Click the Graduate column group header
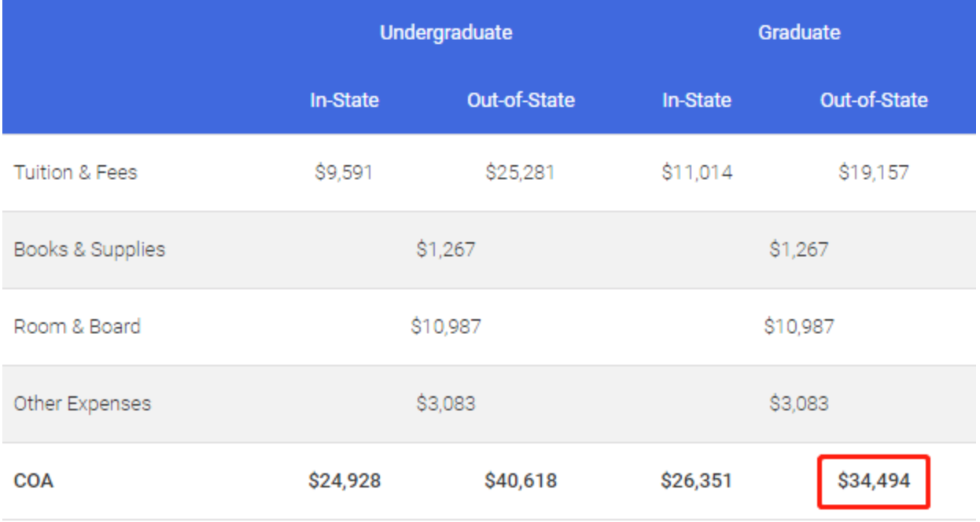The height and width of the screenshot is (522, 980). 799,33
